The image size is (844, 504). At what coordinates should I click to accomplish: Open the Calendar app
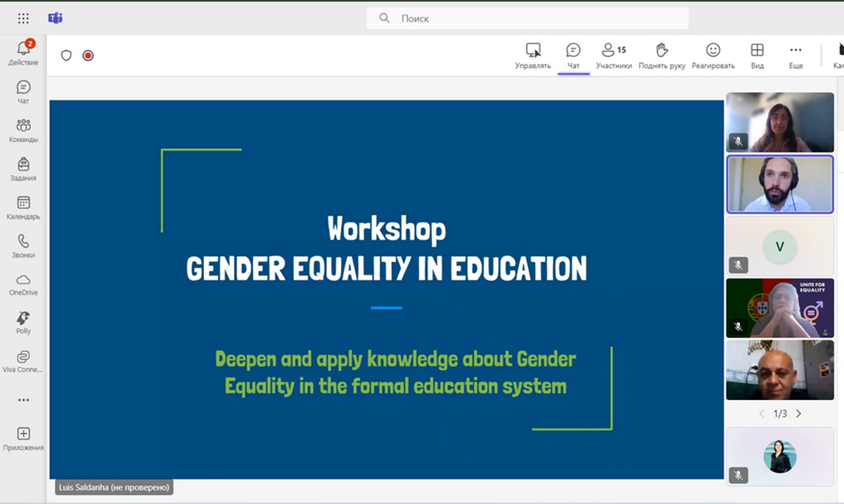(23, 207)
